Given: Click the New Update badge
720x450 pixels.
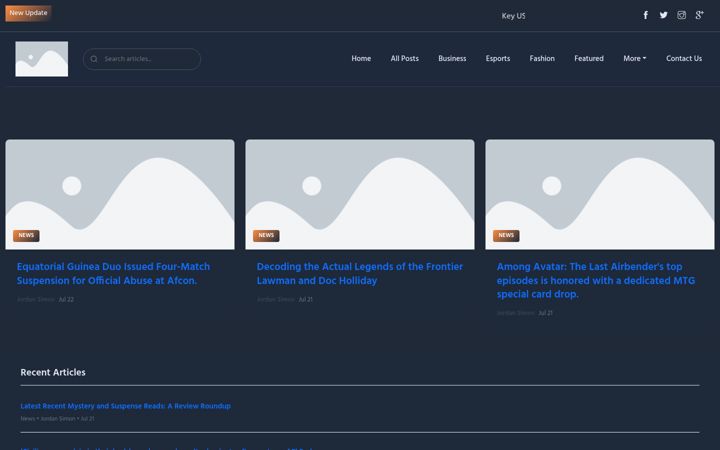Looking at the screenshot, I should click(28, 13).
